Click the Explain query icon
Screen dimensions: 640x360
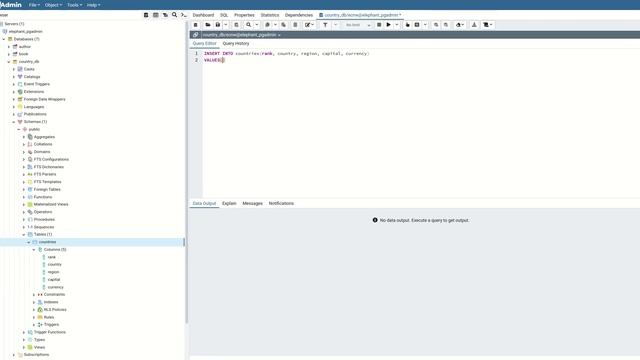tap(407, 25)
